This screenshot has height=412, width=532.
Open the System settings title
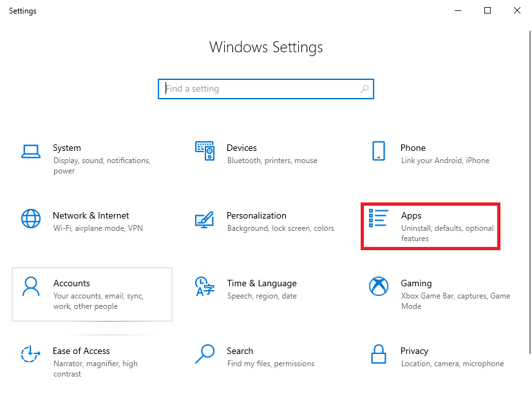[x=67, y=148]
